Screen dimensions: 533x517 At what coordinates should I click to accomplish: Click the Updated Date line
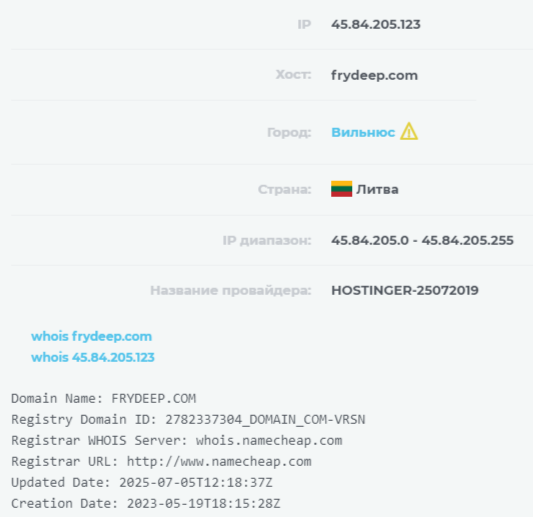(142, 483)
